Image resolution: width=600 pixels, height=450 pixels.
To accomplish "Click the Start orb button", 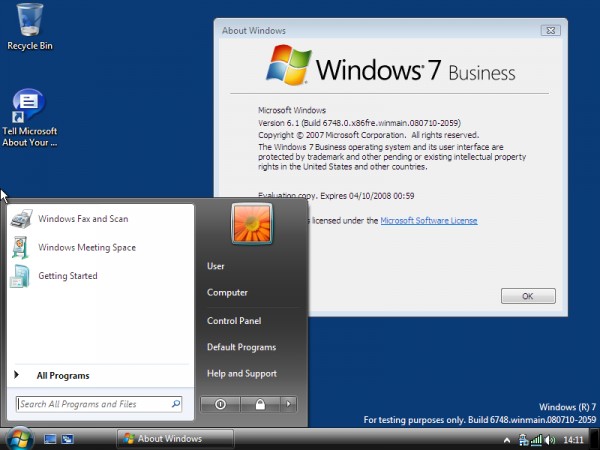I will [19, 439].
